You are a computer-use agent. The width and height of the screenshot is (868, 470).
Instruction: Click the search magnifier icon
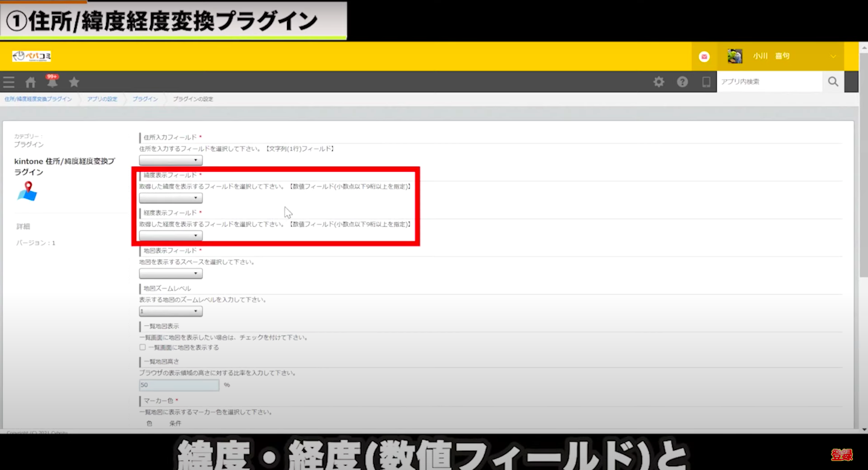click(x=833, y=82)
